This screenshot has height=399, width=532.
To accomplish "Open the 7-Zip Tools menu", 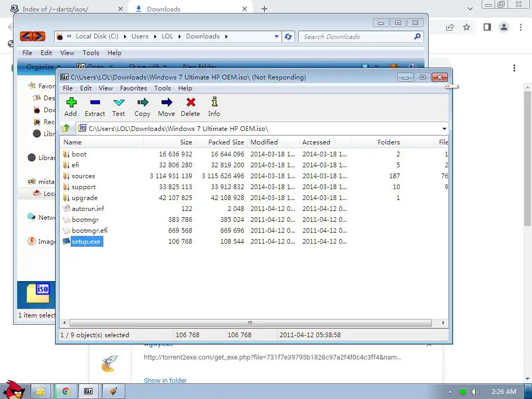I will click(x=163, y=88).
